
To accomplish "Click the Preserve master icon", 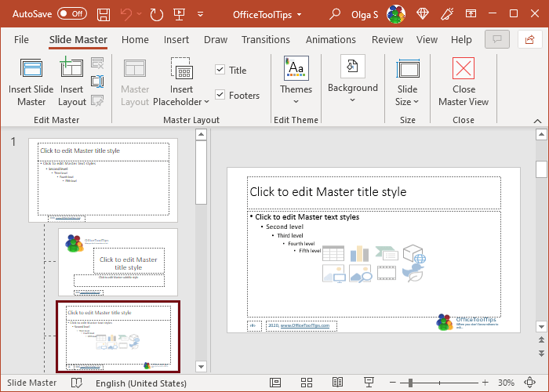I will coord(97,101).
